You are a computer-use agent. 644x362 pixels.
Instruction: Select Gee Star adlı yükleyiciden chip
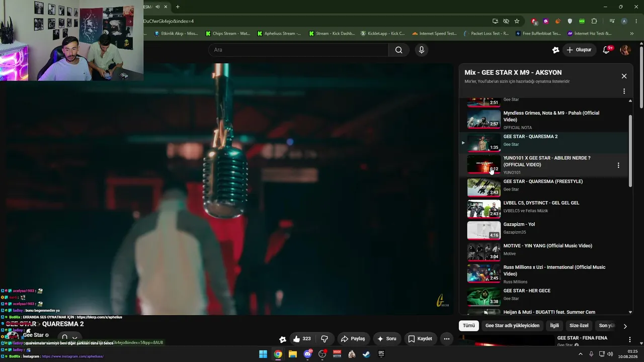point(512,326)
